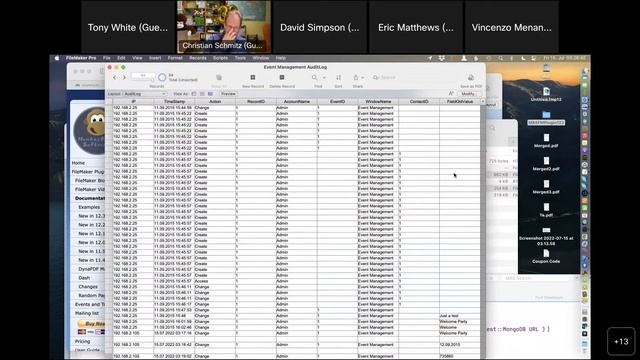Open the Records menu
Screen dimensions: 640x360
click(x=198, y=58)
